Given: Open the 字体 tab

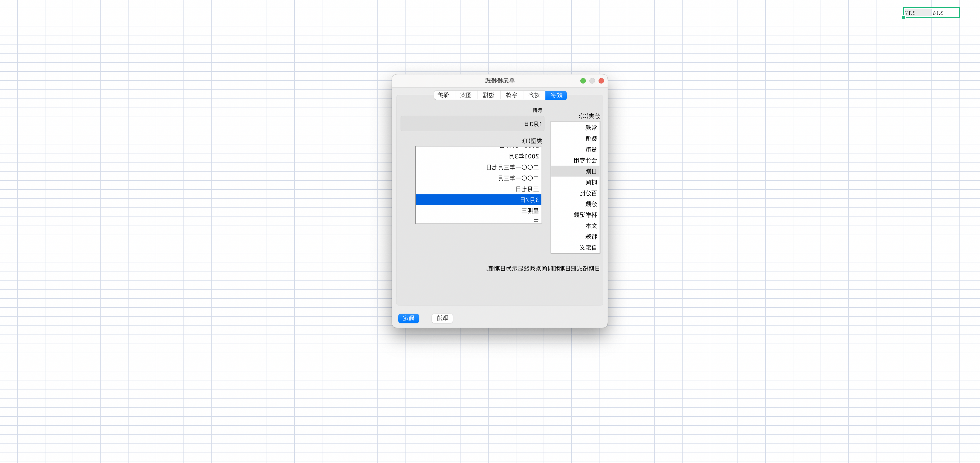Looking at the screenshot, I should [511, 95].
